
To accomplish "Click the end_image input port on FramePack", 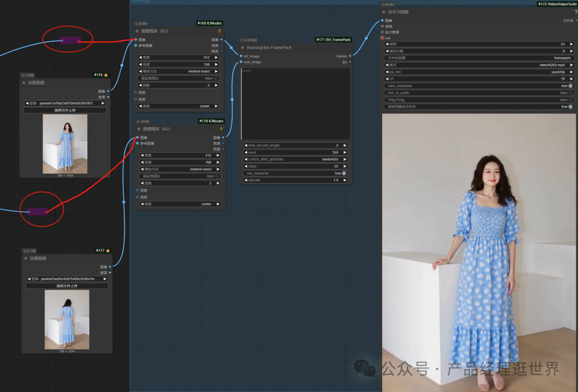I will click(x=241, y=62).
